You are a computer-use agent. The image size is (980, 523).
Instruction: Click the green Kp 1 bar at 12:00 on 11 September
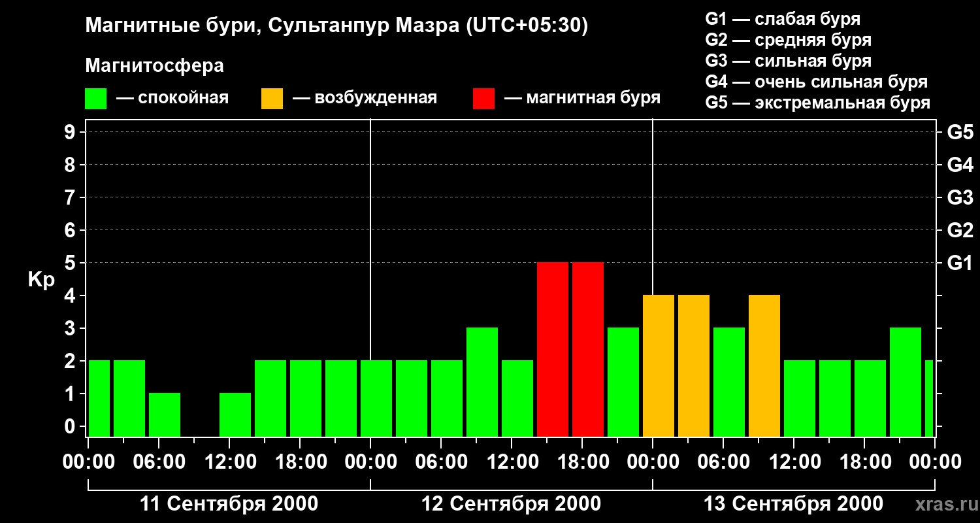tap(235, 414)
